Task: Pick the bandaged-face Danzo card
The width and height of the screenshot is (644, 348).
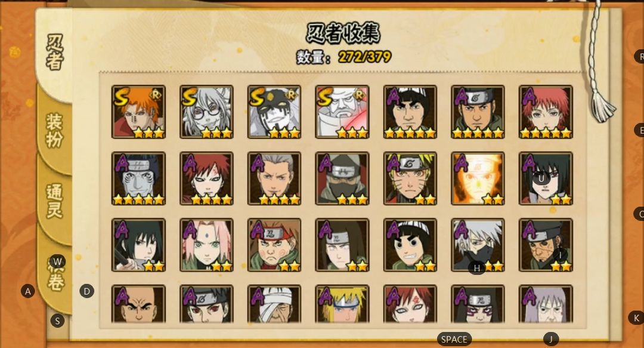Action: tap(274, 304)
